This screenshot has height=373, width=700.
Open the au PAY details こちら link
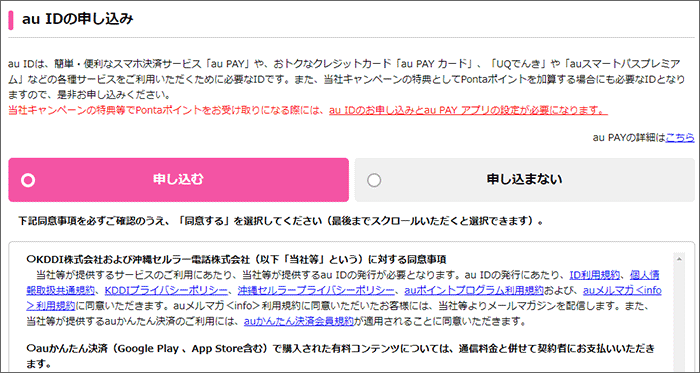point(680,138)
